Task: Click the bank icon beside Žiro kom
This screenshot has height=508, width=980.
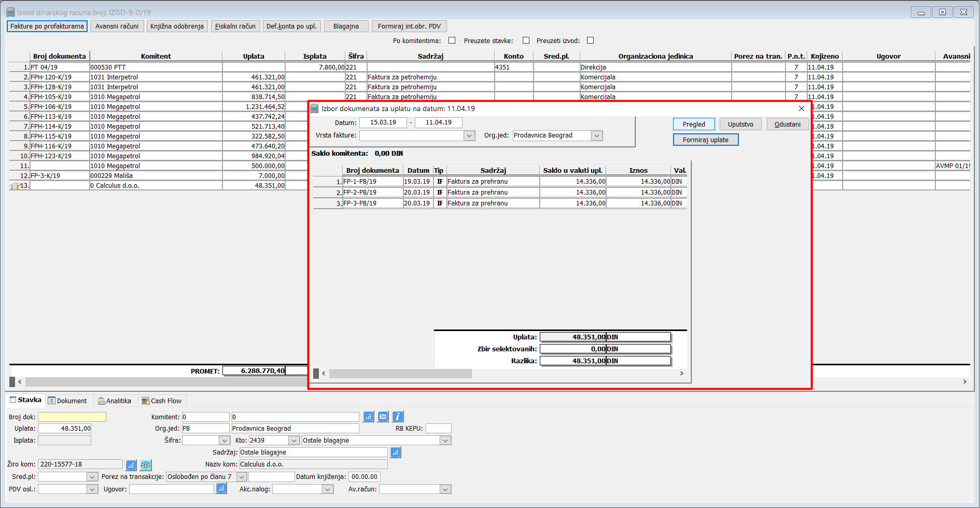Action: pyautogui.click(x=146, y=465)
